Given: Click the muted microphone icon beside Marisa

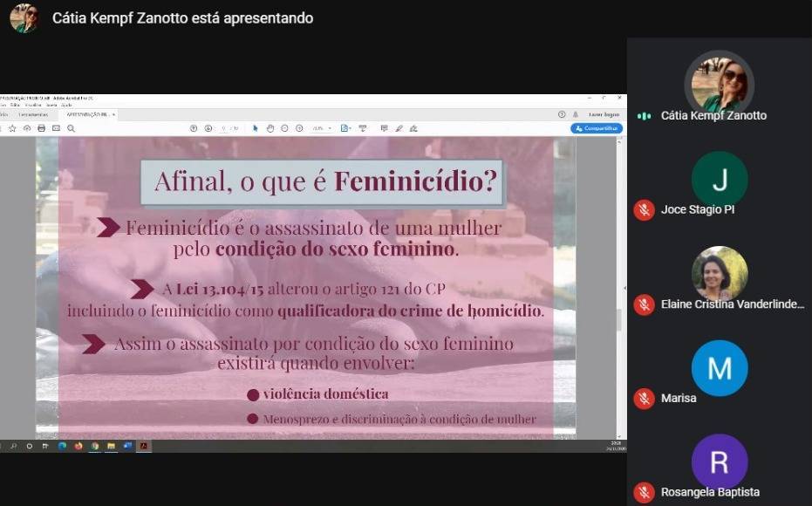Looking at the screenshot, I should click(x=644, y=399).
